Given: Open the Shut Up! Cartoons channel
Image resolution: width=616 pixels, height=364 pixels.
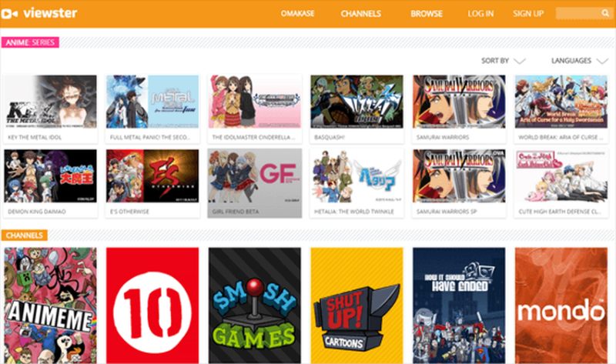Looking at the screenshot, I should (357, 305).
